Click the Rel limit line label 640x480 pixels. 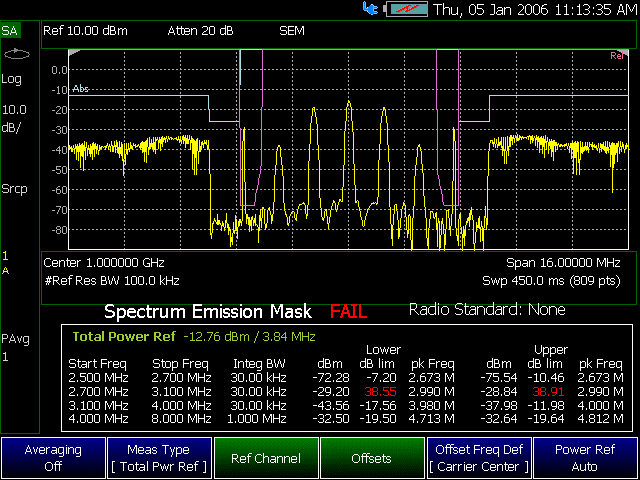617,56
